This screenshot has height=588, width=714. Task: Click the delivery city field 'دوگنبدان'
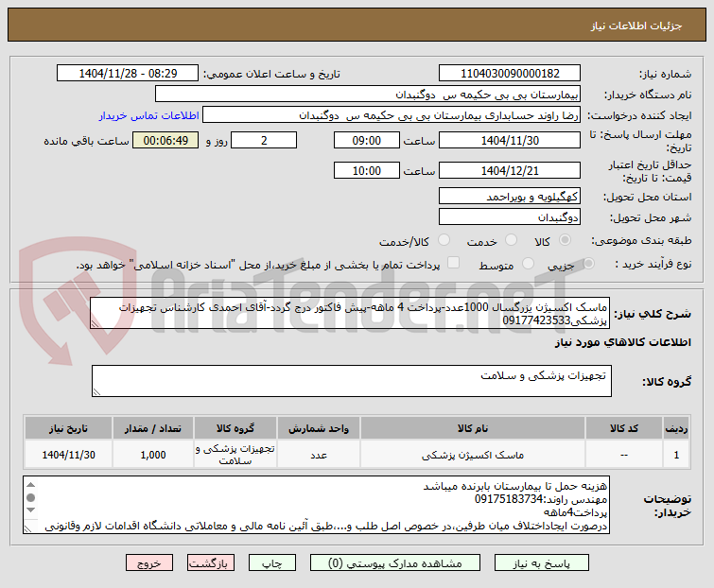tap(510, 217)
